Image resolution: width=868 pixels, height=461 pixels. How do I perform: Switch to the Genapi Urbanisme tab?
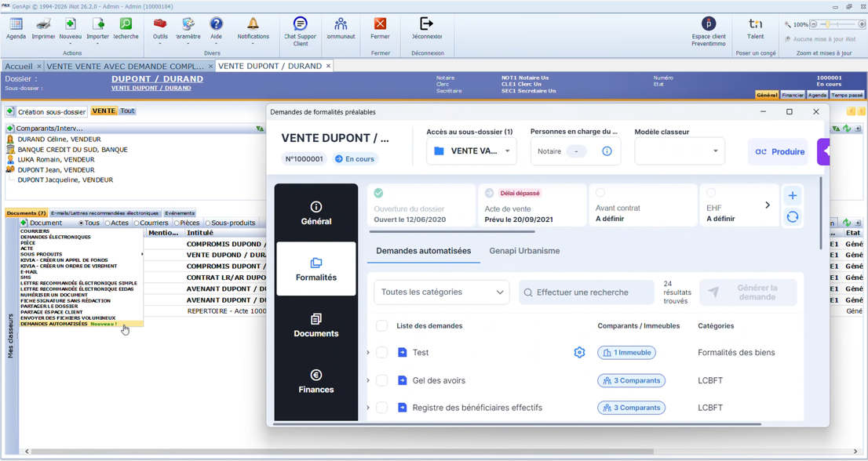[524, 250]
